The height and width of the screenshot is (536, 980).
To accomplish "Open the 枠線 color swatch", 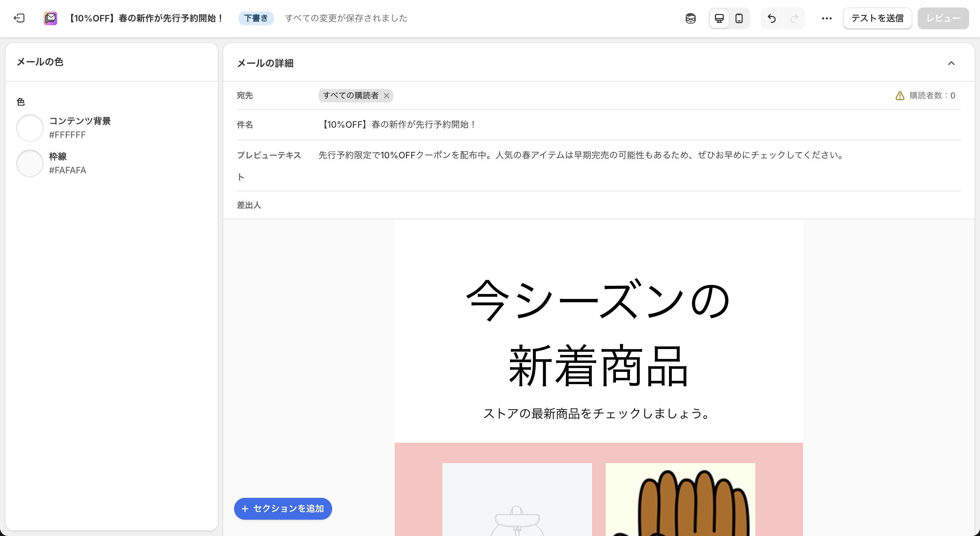I will click(x=30, y=163).
